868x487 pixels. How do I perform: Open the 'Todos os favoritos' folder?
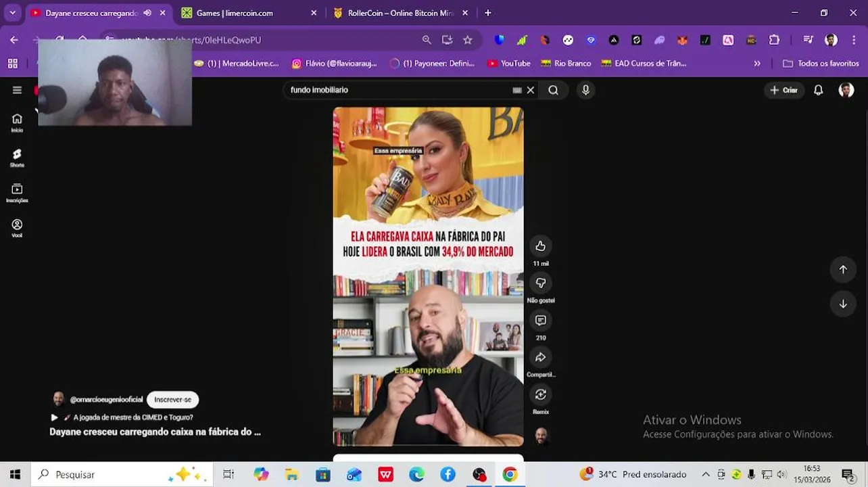click(821, 64)
